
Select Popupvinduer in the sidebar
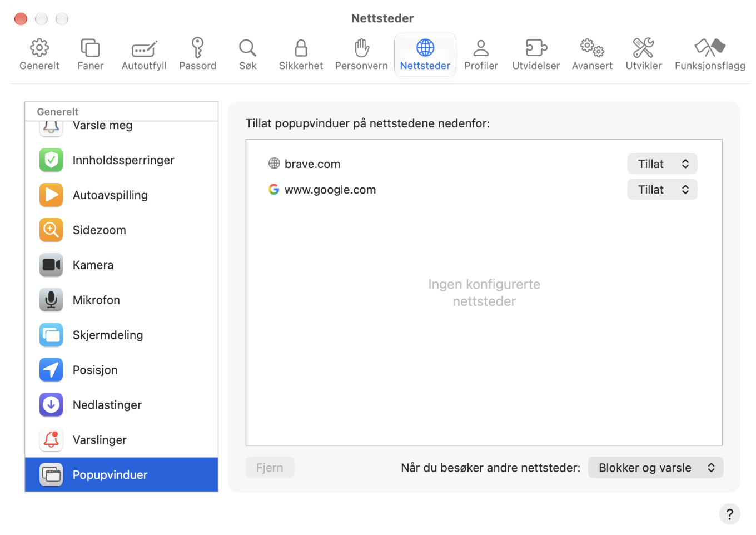pos(121,475)
